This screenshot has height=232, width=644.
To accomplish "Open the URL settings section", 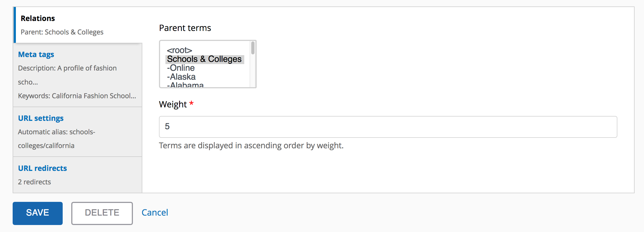I will 41,118.
